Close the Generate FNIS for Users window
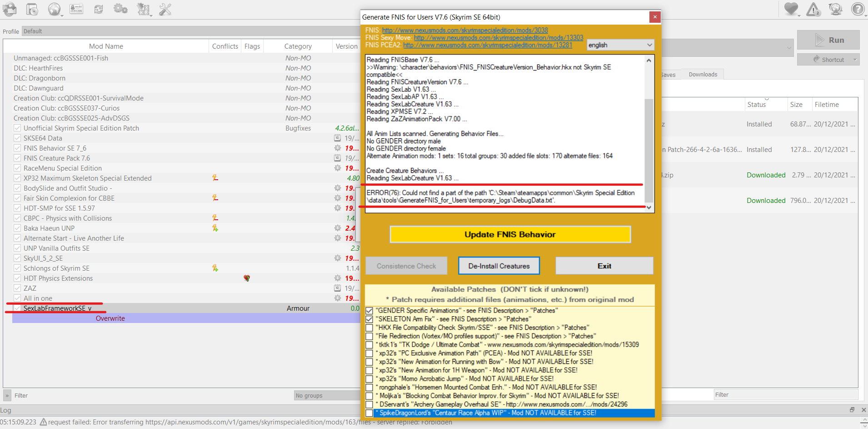 [x=655, y=17]
